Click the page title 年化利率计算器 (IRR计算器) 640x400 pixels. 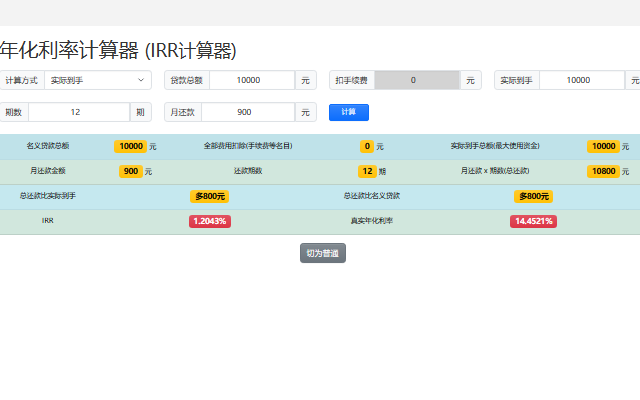click(118, 51)
